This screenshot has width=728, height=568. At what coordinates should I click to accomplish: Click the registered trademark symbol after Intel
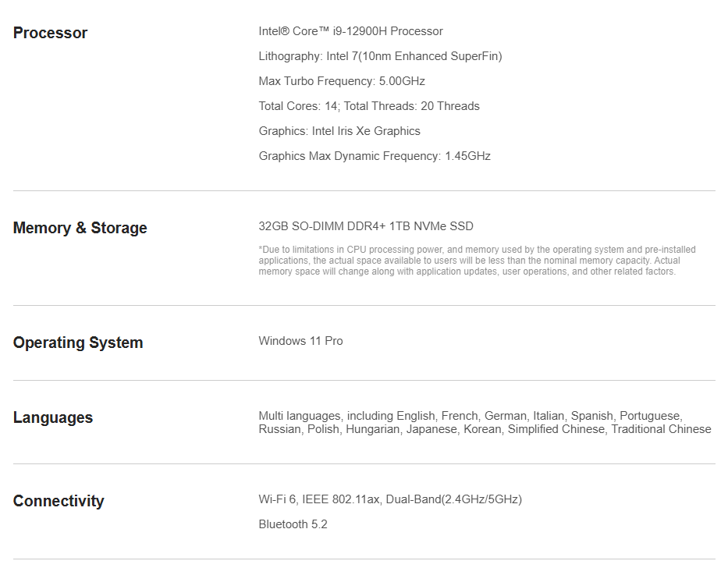(285, 30)
